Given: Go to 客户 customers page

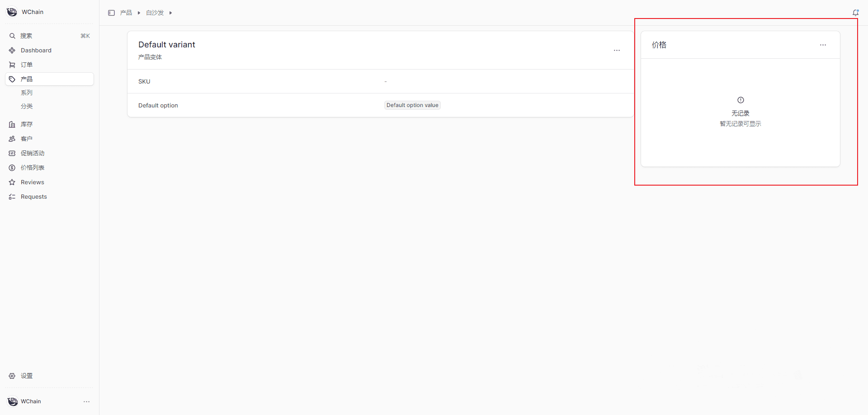Looking at the screenshot, I should pyautogui.click(x=26, y=139).
